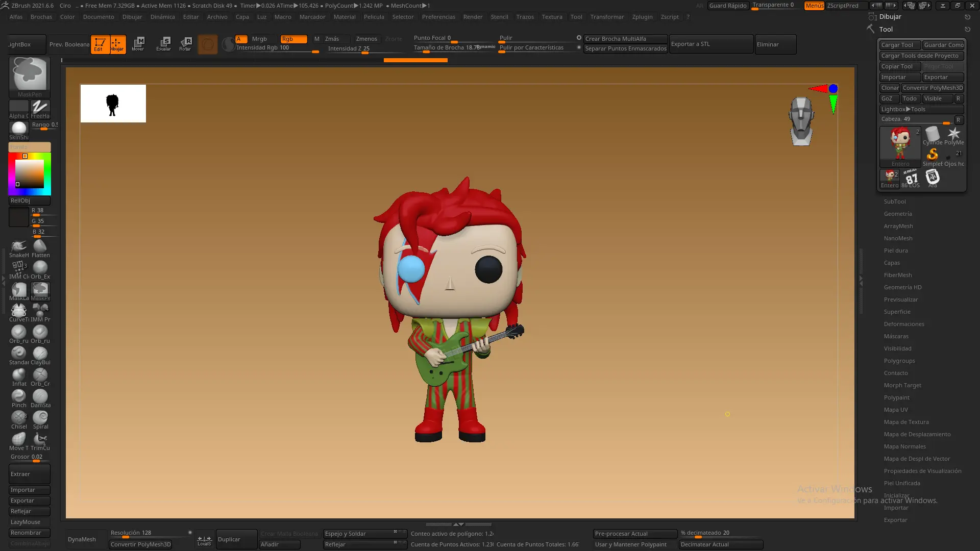This screenshot has height=551, width=980.
Task: Pick a color in the color picker square
Action: pyautogui.click(x=30, y=174)
